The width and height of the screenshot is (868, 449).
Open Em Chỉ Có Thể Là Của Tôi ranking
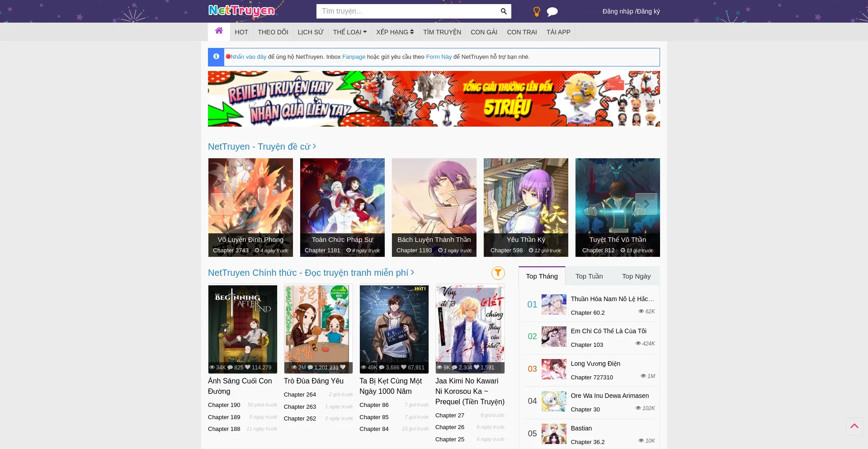(x=609, y=331)
